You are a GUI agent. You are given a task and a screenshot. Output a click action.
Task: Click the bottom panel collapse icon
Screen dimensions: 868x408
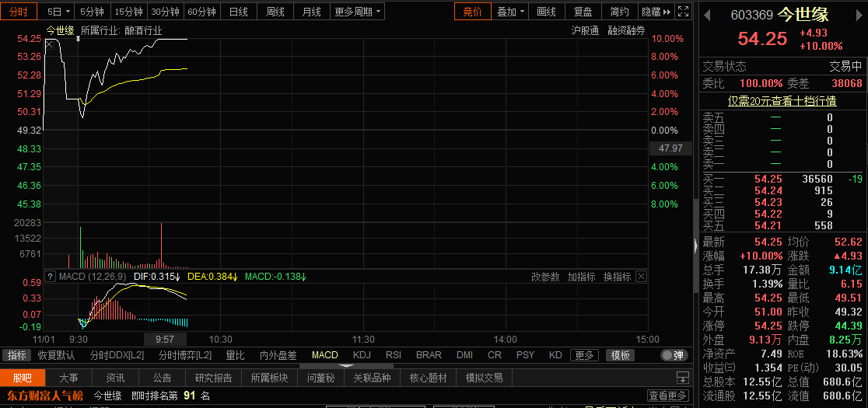tap(682, 378)
